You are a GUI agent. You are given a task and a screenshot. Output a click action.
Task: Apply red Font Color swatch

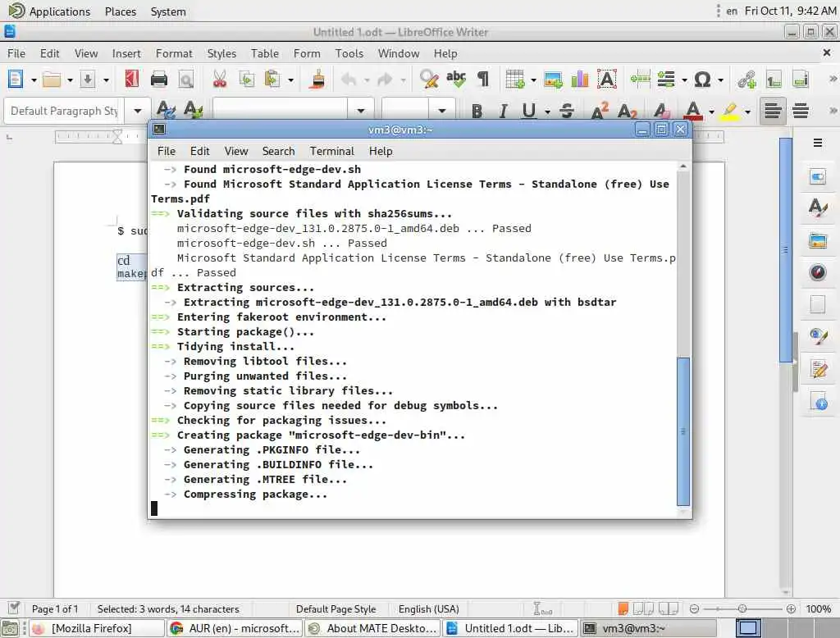(694, 111)
